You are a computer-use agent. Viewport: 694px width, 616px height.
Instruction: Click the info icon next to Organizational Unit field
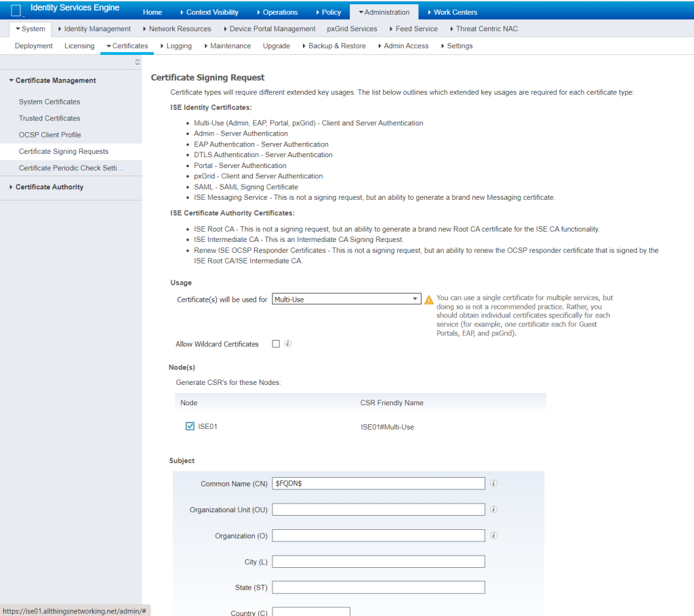tap(494, 510)
